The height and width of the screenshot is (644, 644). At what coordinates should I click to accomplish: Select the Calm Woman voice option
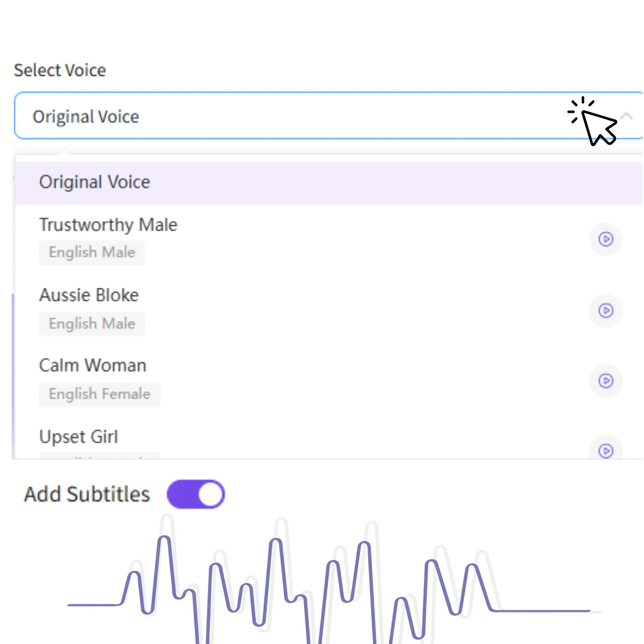click(93, 365)
